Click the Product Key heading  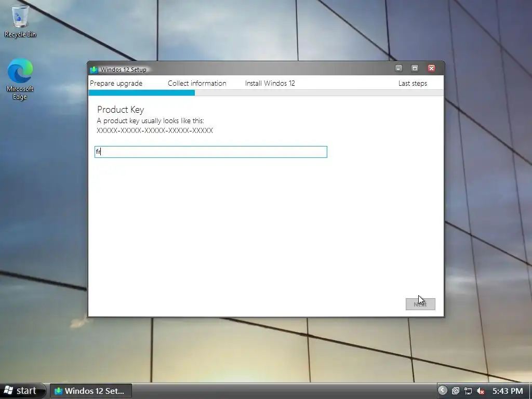tap(121, 110)
